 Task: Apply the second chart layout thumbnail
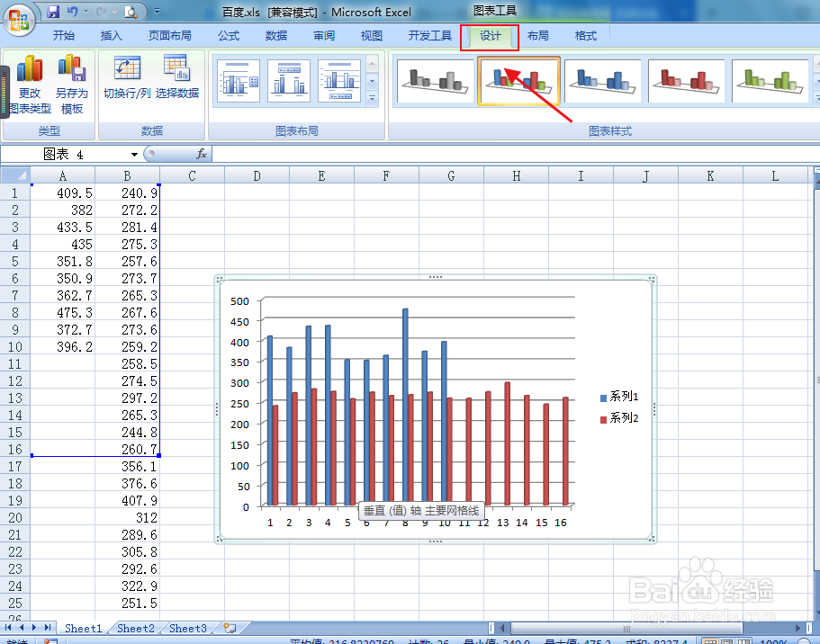click(289, 81)
